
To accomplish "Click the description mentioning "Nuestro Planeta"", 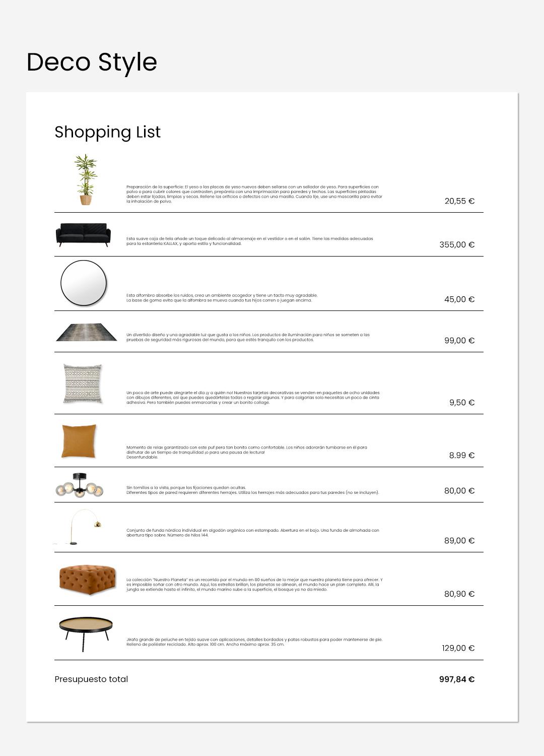I will click(x=254, y=585).
